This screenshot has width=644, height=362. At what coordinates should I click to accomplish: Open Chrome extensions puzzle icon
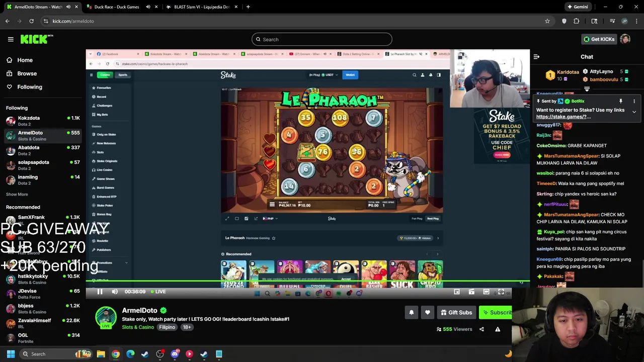click(x=577, y=21)
